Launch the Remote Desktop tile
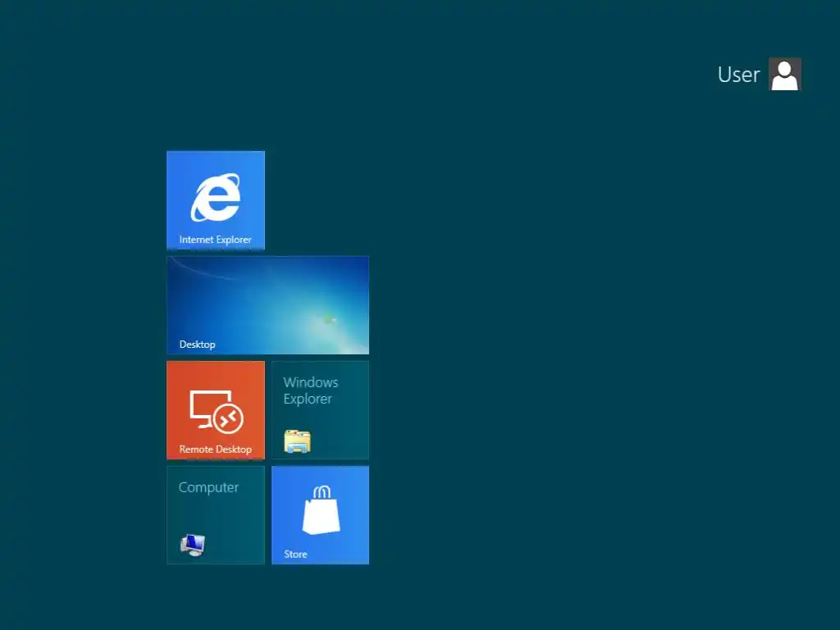The width and height of the screenshot is (840, 630). 216,410
